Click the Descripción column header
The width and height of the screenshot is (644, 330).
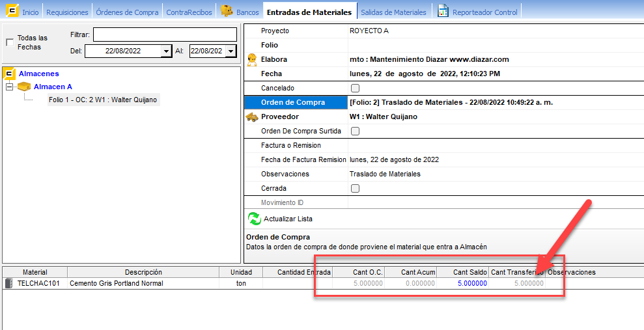143,272
